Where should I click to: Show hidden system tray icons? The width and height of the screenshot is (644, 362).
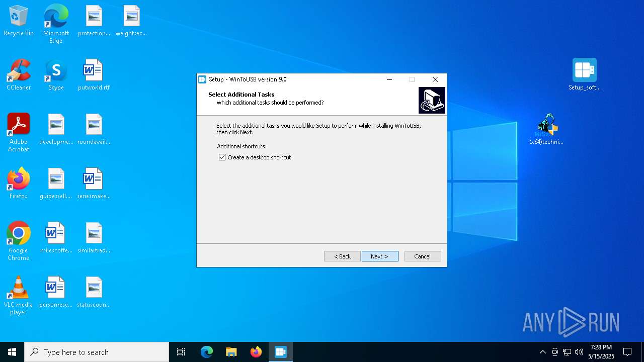point(542,352)
